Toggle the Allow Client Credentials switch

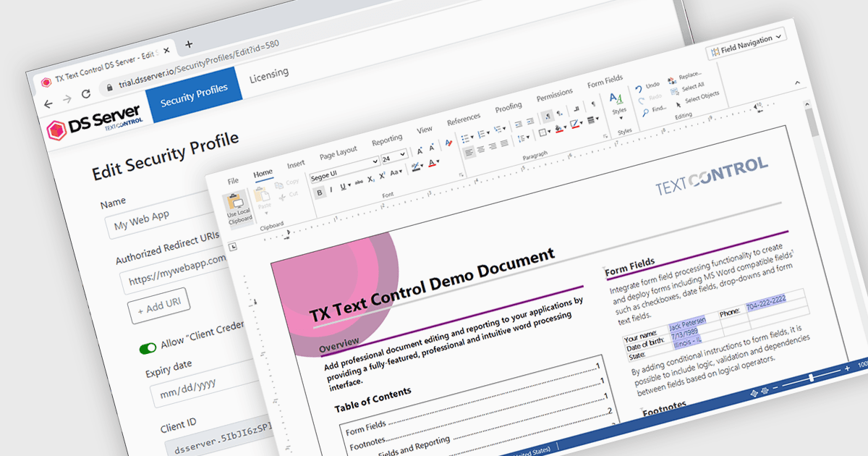point(148,348)
